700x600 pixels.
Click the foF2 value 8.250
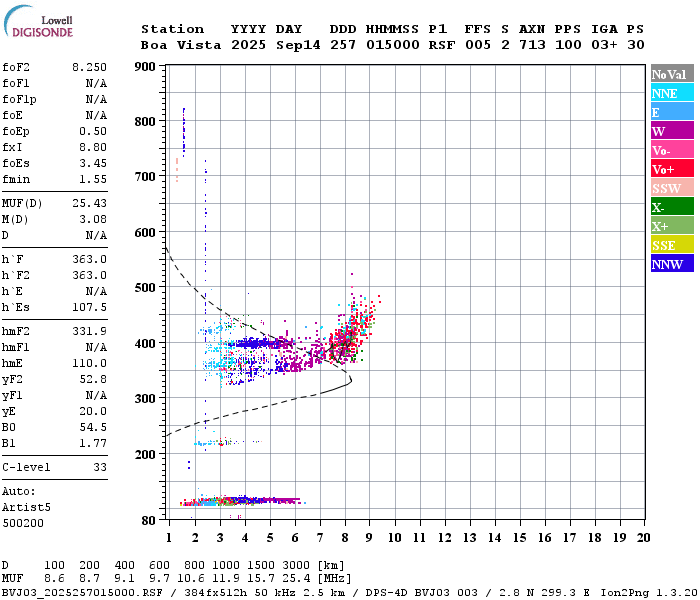pyautogui.click(x=89, y=67)
